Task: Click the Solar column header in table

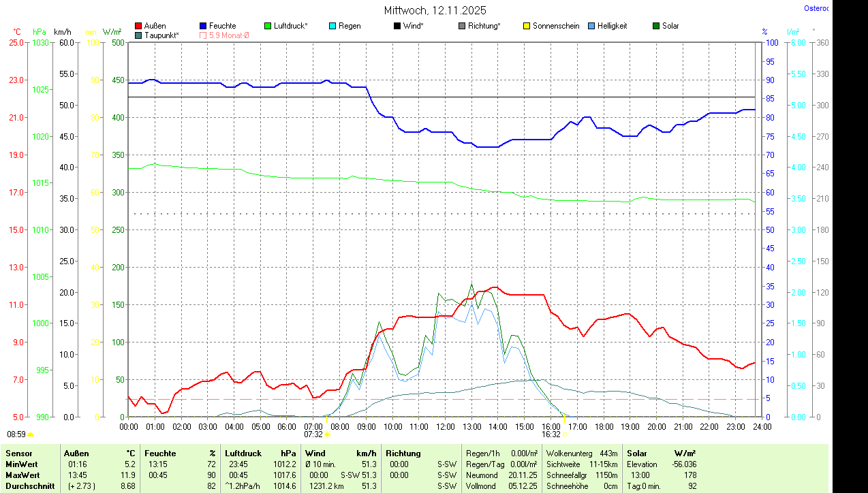Action: click(638, 454)
